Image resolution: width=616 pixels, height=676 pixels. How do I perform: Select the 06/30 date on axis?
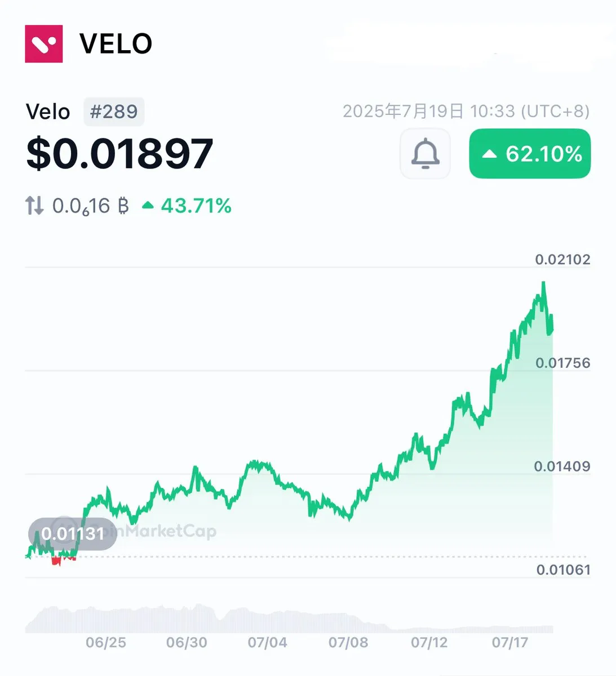click(187, 642)
